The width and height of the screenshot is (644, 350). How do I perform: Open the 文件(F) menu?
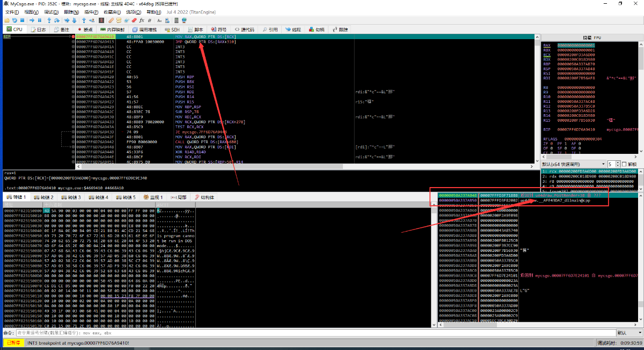(x=12, y=12)
